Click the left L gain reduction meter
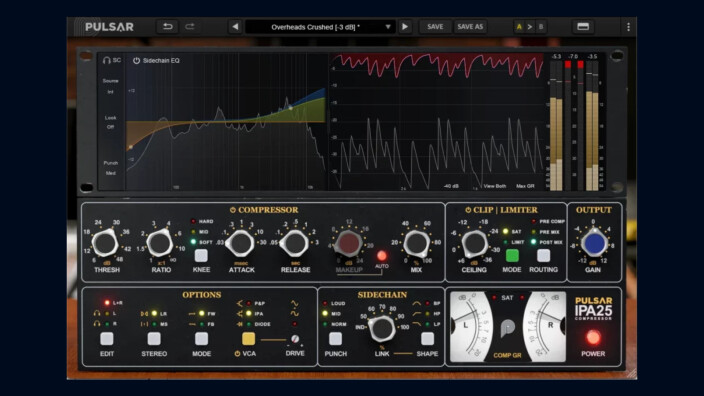This screenshot has width=704, height=396. [x=470, y=327]
